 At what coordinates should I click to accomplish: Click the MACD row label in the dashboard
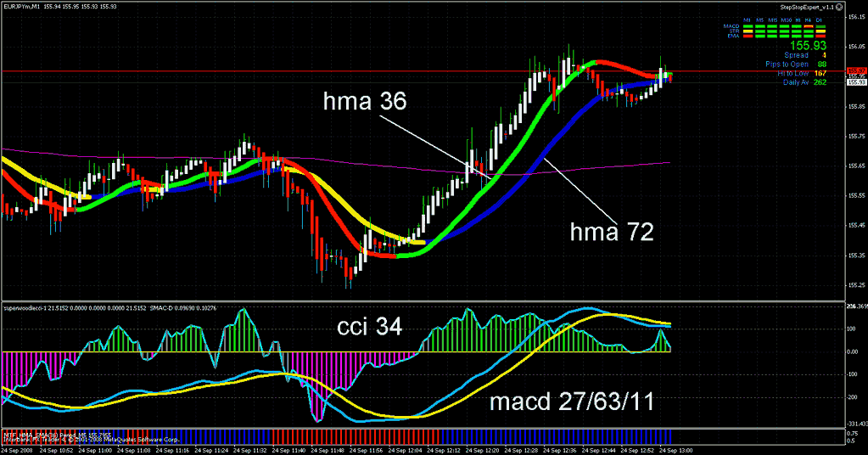click(x=731, y=26)
